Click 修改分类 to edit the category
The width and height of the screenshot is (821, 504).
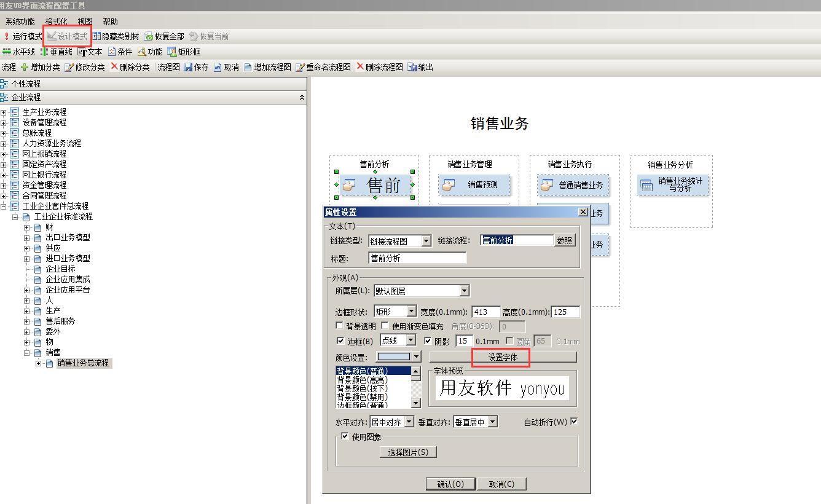[85, 67]
